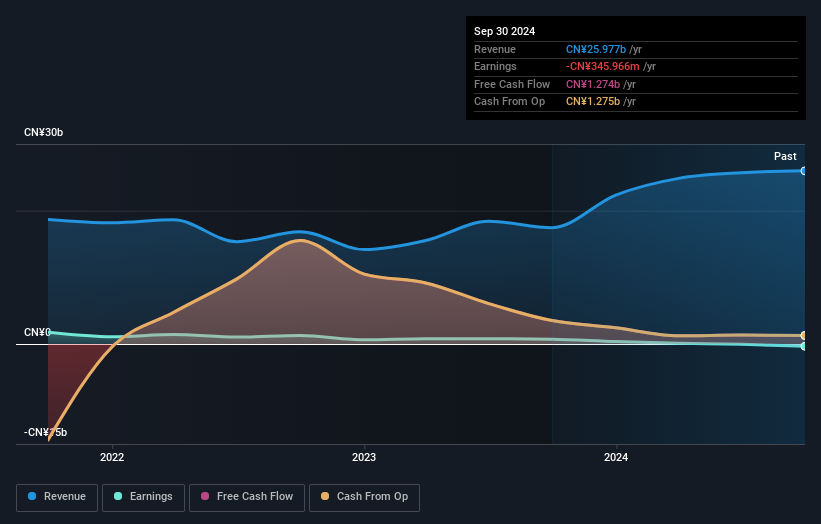Click the Cash From Op endpoint marker
821x524 pixels.
pyautogui.click(x=804, y=335)
